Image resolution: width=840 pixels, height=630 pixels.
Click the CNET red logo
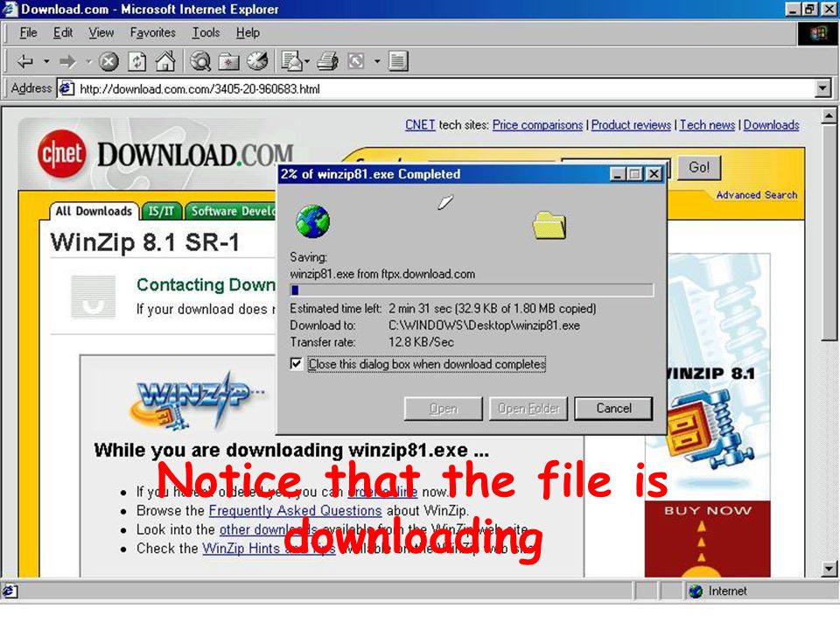click(61, 154)
